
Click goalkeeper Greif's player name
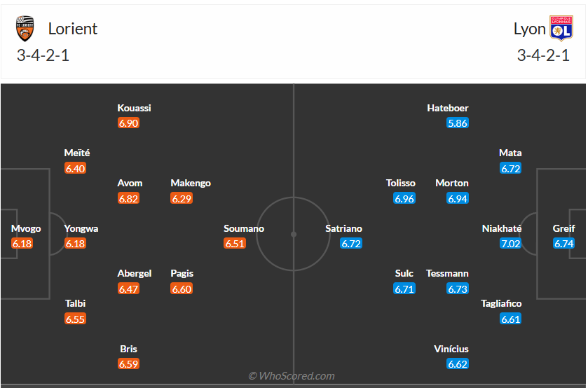[x=563, y=228]
